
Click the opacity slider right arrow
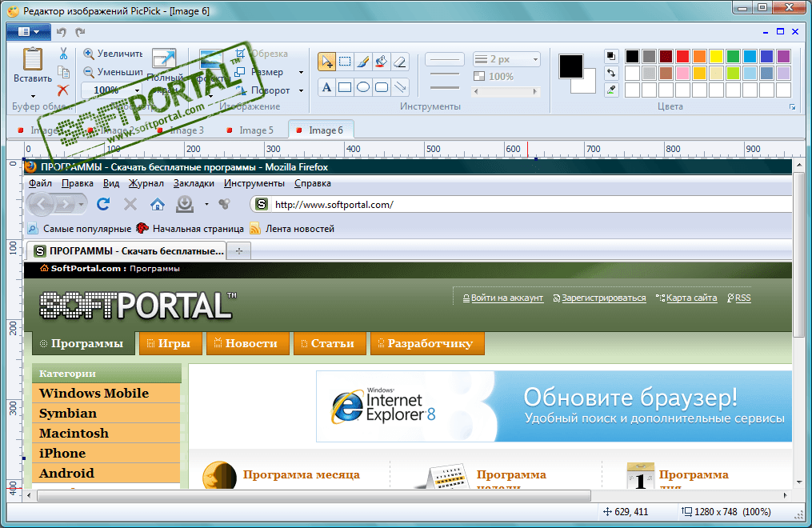[535, 92]
